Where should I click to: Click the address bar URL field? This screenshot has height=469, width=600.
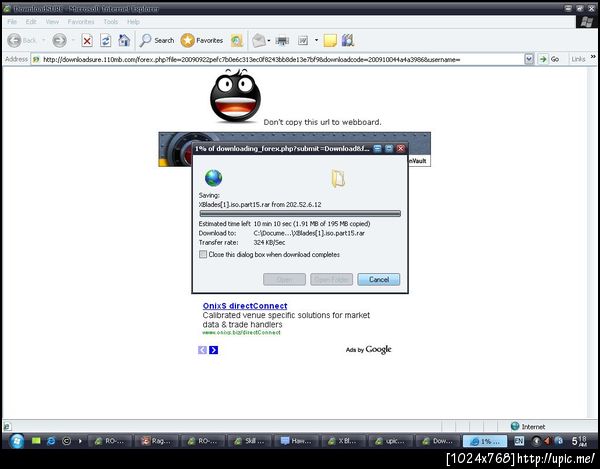278,59
